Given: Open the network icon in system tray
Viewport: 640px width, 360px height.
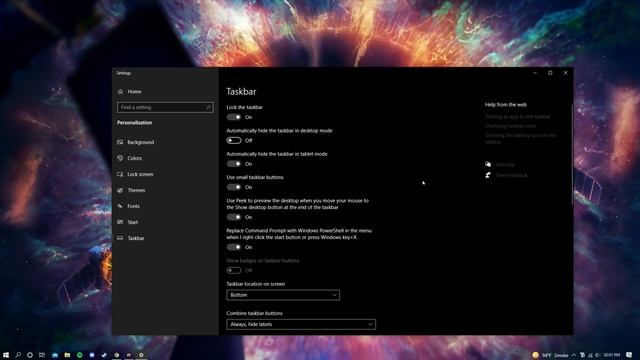Looking at the screenshot, I should 590,355.
